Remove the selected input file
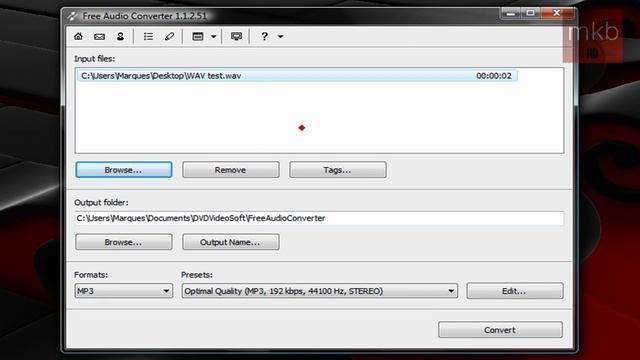The width and height of the screenshot is (640, 360). tap(231, 170)
